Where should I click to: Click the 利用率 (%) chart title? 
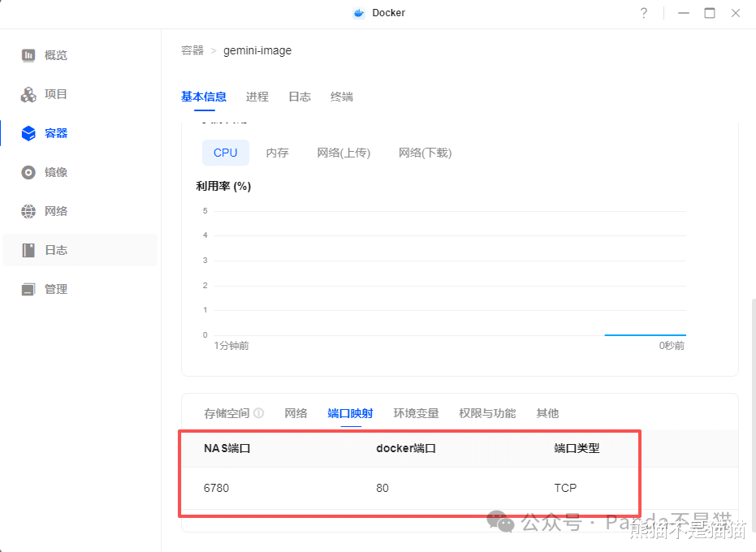224,186
